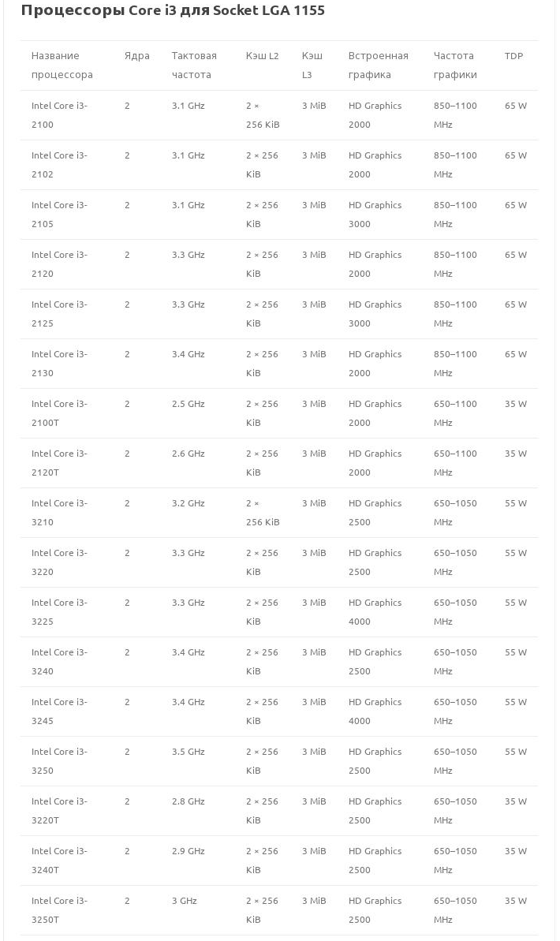Select the Intel Core i3-2100 processor name
Screen dimensions: 560x941
click(x=59, y=115)
